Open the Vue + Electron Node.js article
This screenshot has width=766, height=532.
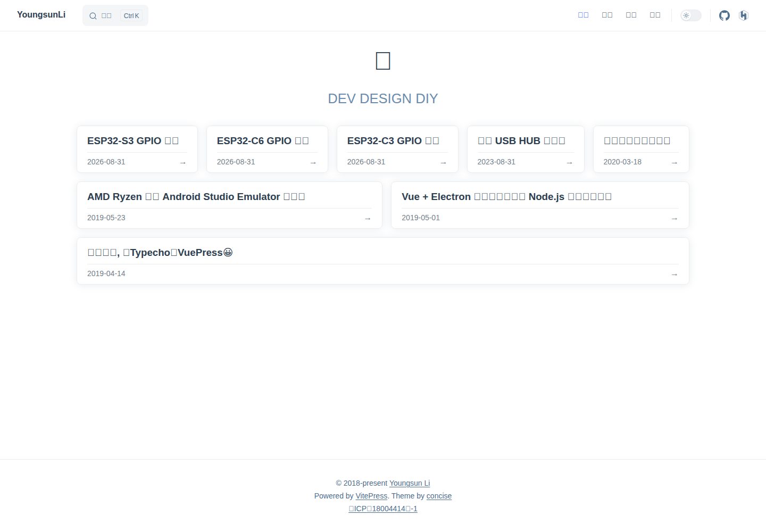[x=506, y=196]
